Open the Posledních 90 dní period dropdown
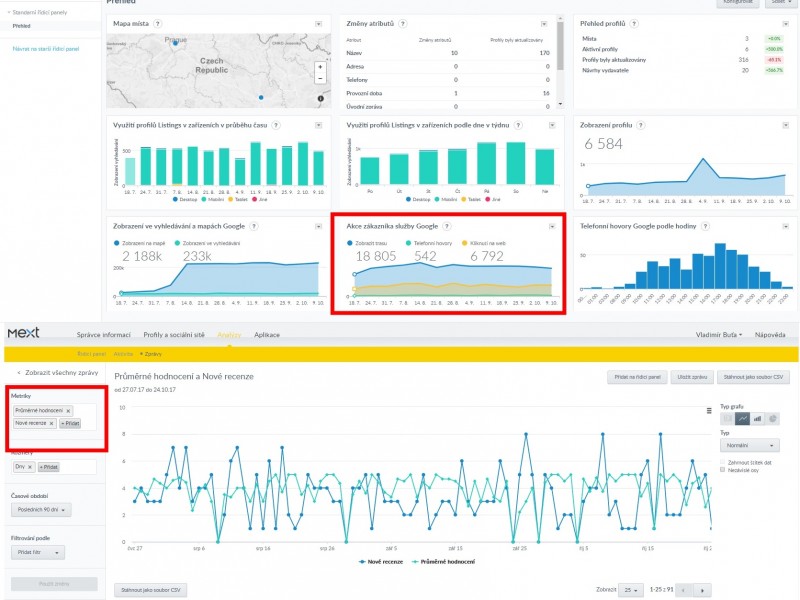Image resolution: width=800 pixels, height=600 pixels. tap(42, 510)
